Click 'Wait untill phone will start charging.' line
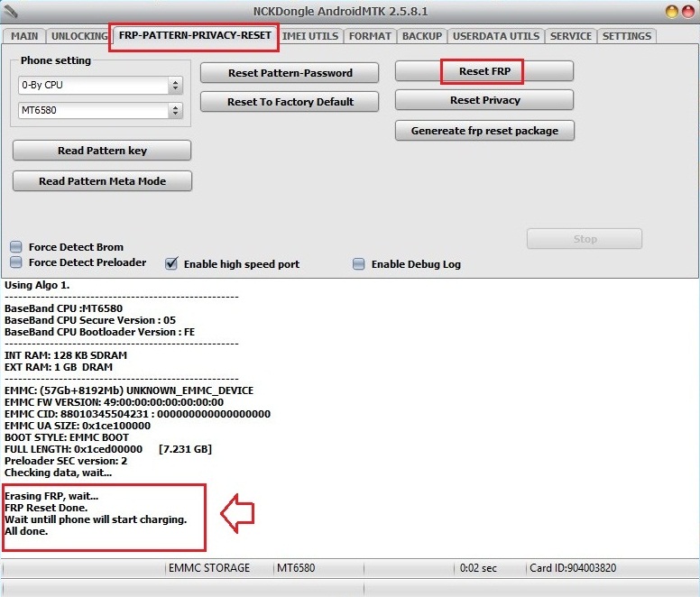The height and width of the screenshot is (597, 700). click(x=96, y=519)
